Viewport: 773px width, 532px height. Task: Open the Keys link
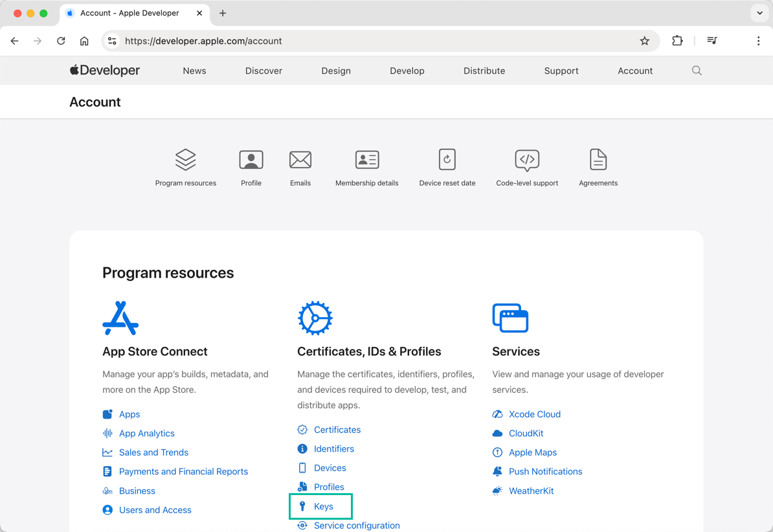coord(323,506)
